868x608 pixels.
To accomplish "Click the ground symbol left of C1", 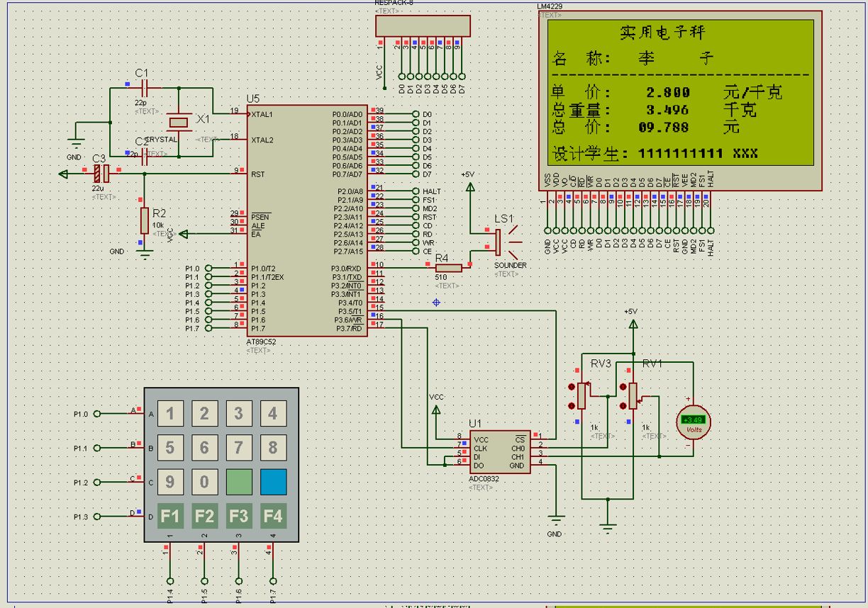I will tap(77, 143).
